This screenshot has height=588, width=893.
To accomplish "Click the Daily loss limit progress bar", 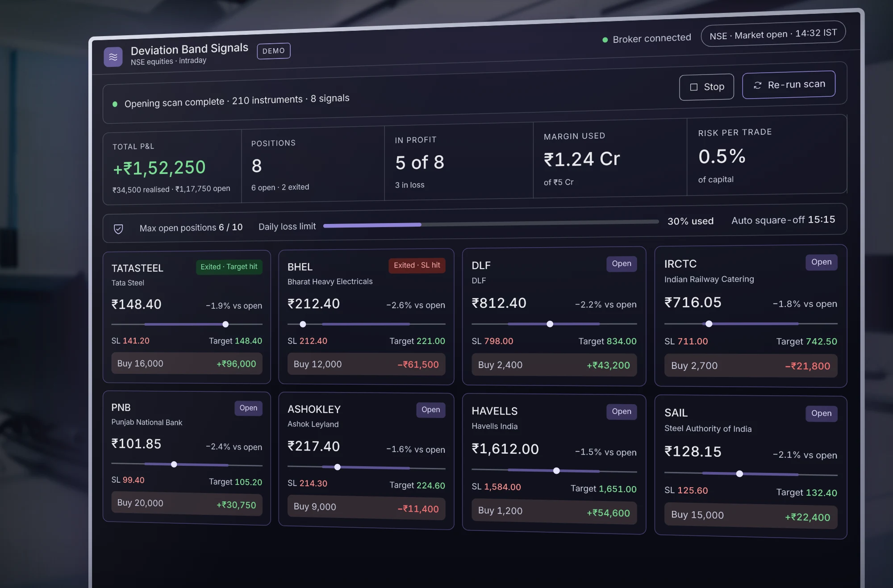I will (491, 223).
